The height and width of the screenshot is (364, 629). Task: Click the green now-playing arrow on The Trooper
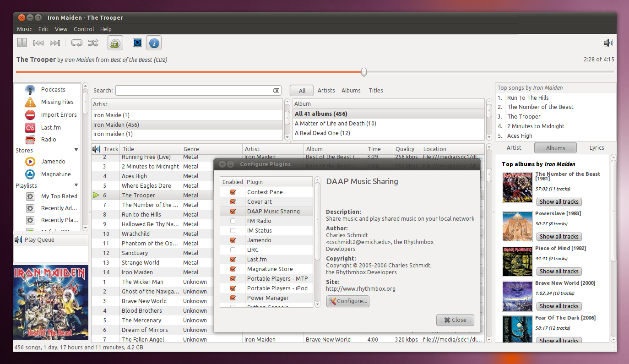pyautogui.click(x=96, y=196)
